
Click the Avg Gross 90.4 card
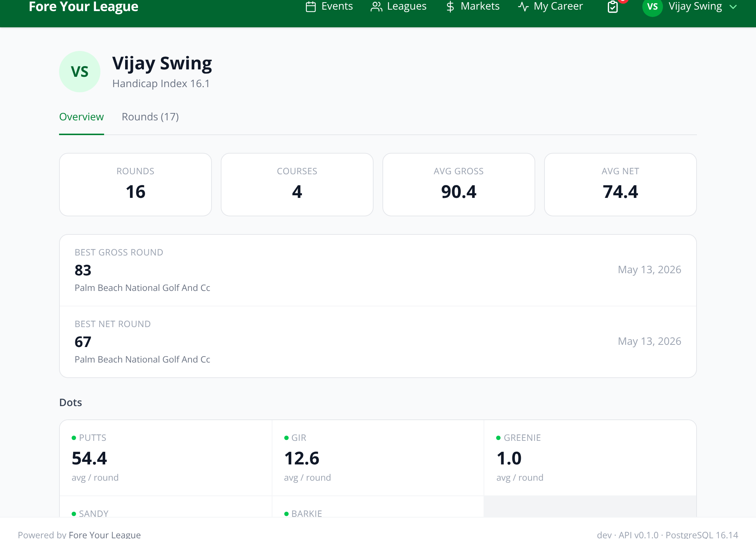tap(459, 185)
